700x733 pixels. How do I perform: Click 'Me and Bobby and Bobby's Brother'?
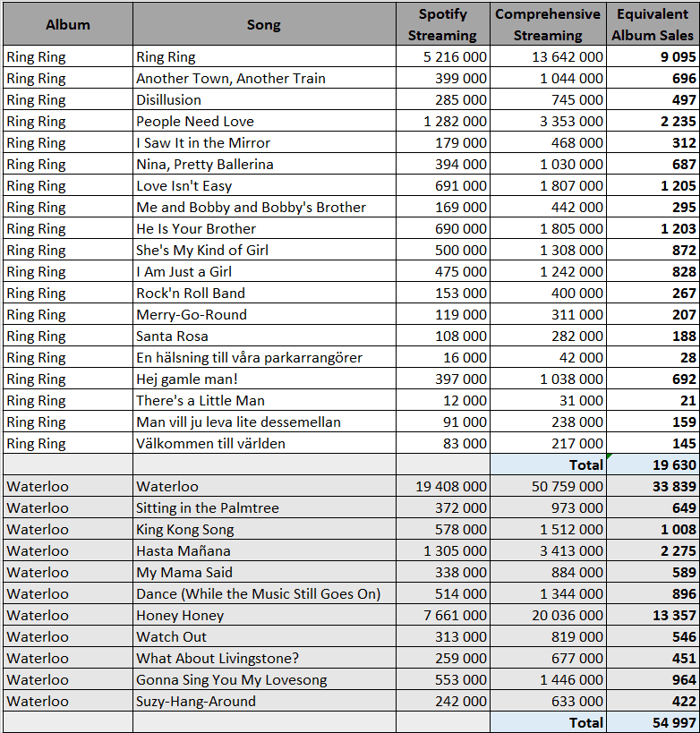[264, 207]
